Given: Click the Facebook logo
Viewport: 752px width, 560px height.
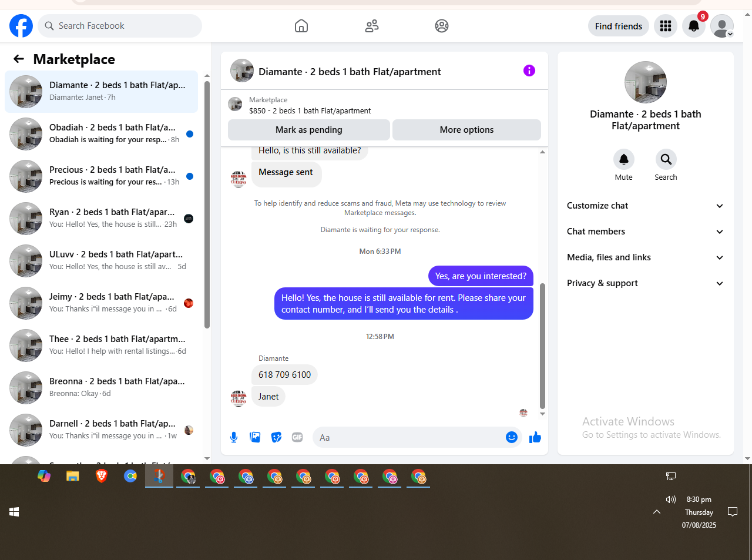Looking at the screenshot, I should pyautogui.click(x=21, y=26).
